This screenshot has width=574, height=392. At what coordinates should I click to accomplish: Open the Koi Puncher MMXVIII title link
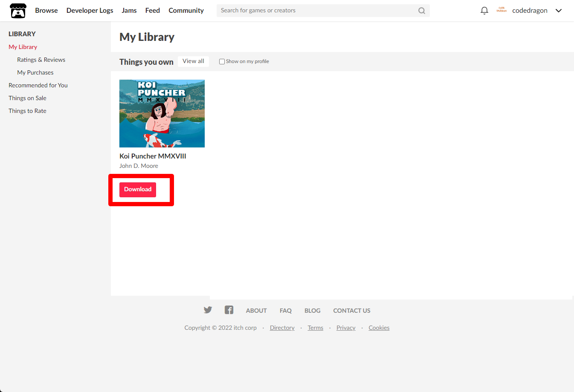pos(153,156)
